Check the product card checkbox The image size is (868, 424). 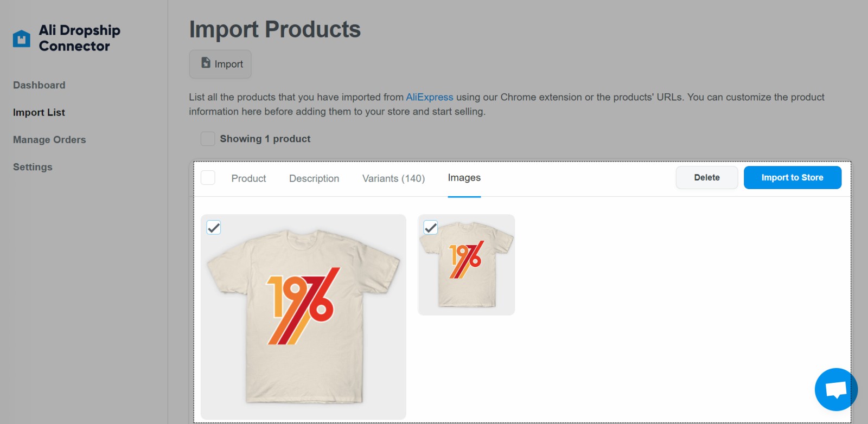[208, 178]
